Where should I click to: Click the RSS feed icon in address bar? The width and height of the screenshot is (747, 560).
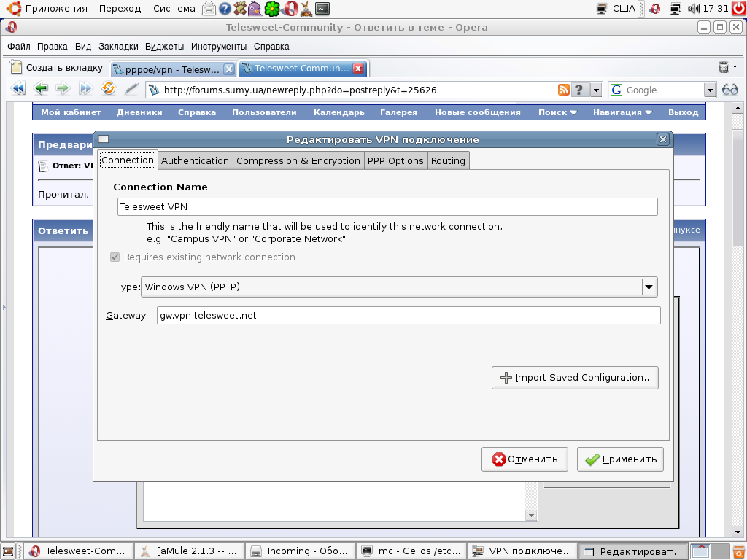pyautogui.click(x=563, y=90)
